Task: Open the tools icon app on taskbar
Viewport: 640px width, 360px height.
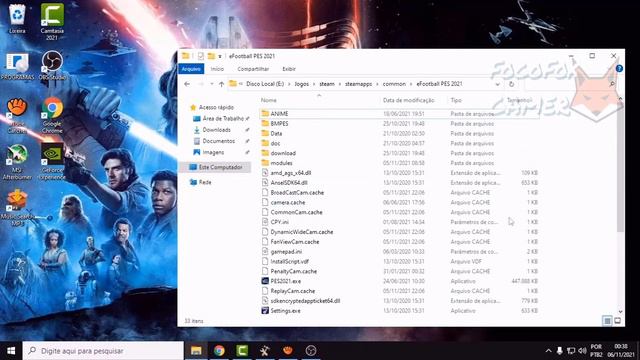Action: 265,351
